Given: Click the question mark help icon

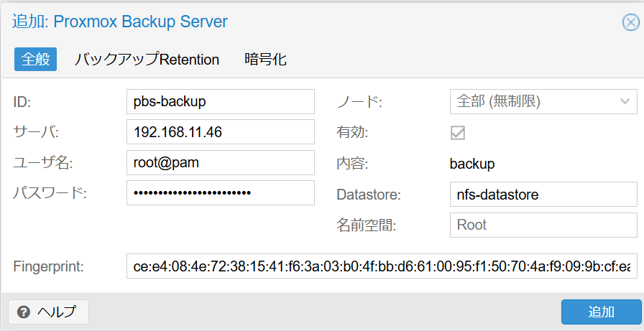Looking at the screenshot, I should pos(24,312).
